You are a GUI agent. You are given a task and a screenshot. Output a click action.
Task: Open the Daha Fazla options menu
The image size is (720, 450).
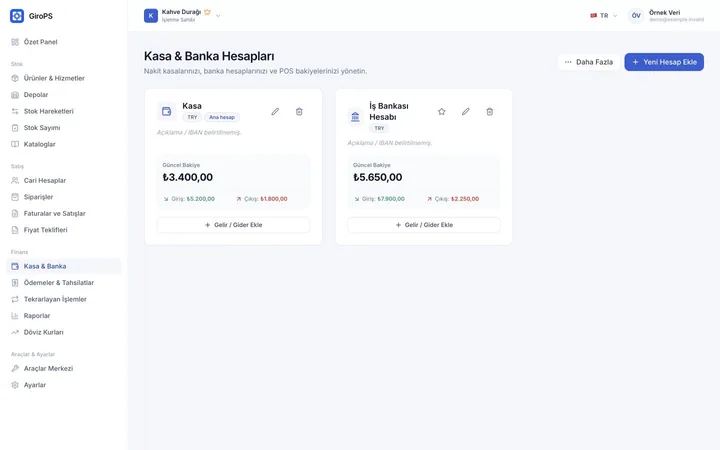[x=589, y=62]
